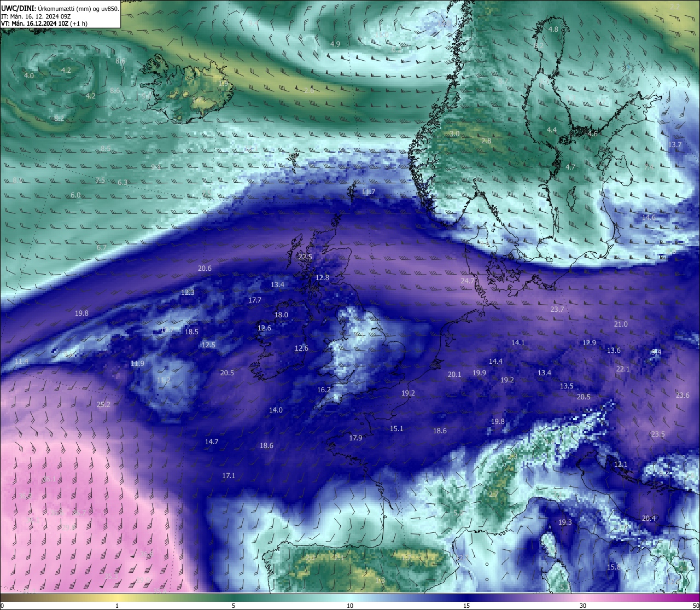The image size is (700, 610).
Task: Click the 3.0 value over Norway
Action: click(x=454, y=134)
